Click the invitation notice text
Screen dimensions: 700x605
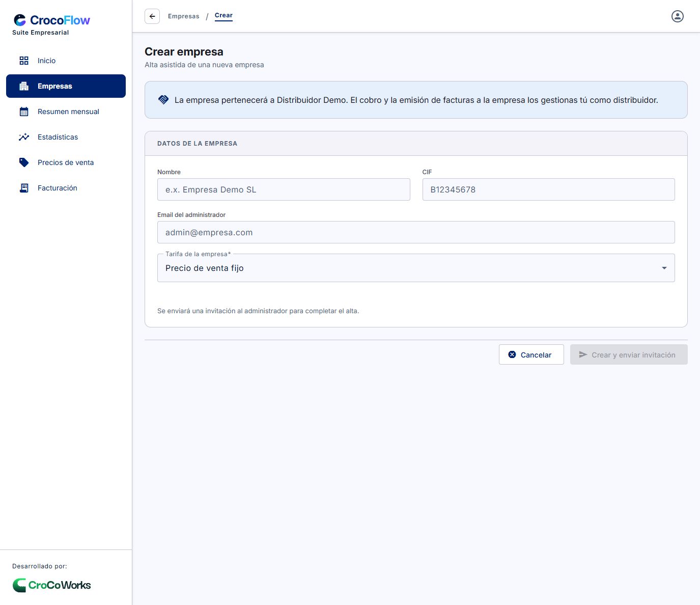click(x=258, y=311)
